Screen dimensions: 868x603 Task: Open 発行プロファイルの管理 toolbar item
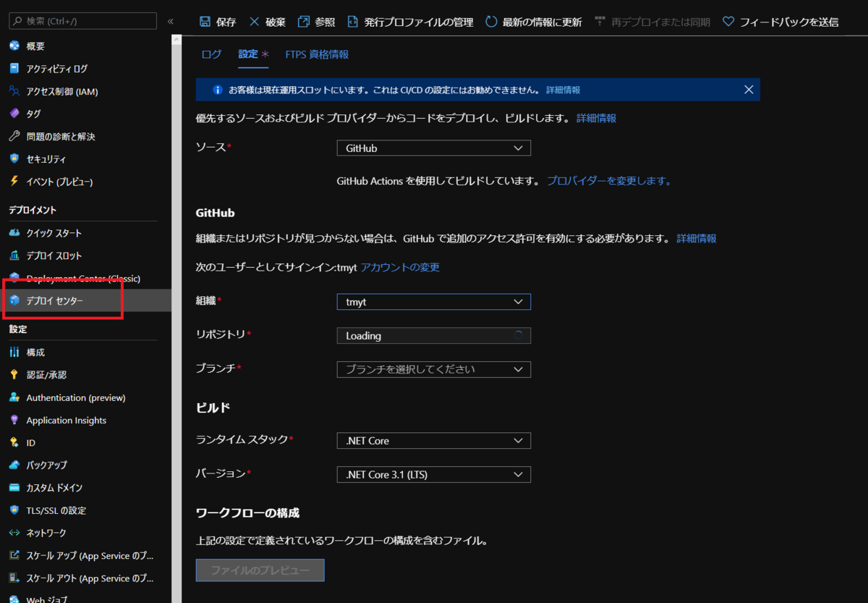pos(410,22)
